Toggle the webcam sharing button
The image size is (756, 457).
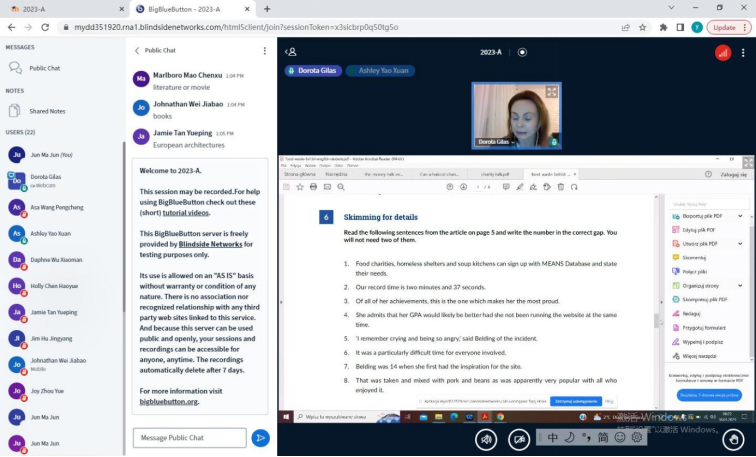tap(518, 438)
